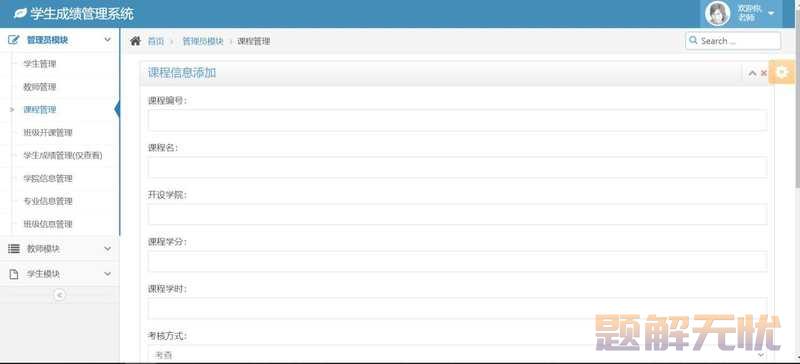800x364 pixels.
Task: Click the 学生成绩管理系统 title
Action: tap(82, 14)
